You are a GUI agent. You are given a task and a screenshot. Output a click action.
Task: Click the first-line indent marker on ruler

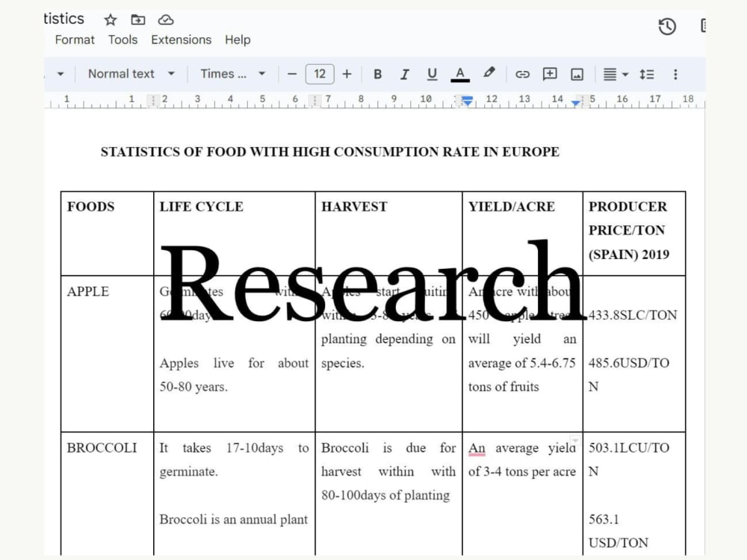point(468,98)
